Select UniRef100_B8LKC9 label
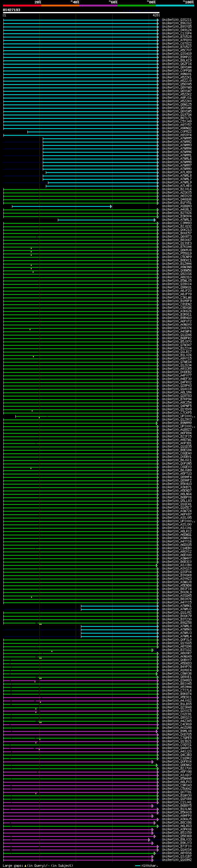Viewport: 197px width, 868px height. click(177, 61)
